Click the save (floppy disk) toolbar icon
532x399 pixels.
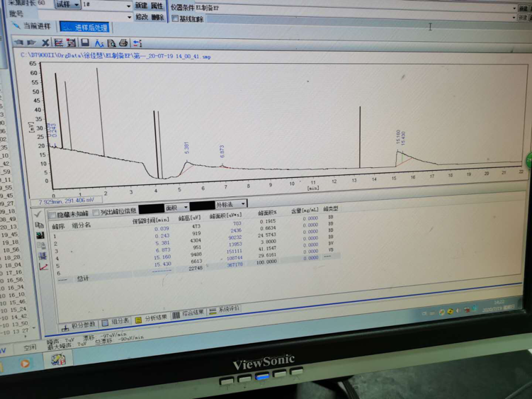point(84,43)
